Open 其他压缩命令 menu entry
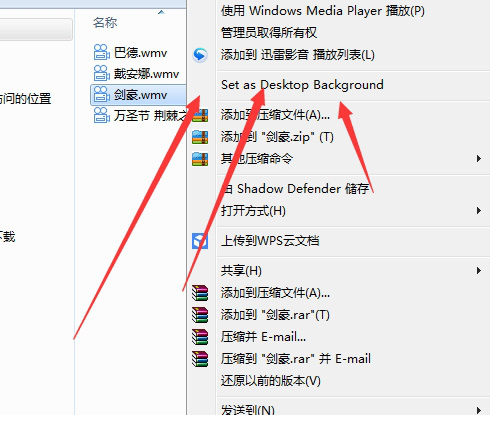Image resolution: width=490 pixels, height=431 pixels. coord(257,159)
